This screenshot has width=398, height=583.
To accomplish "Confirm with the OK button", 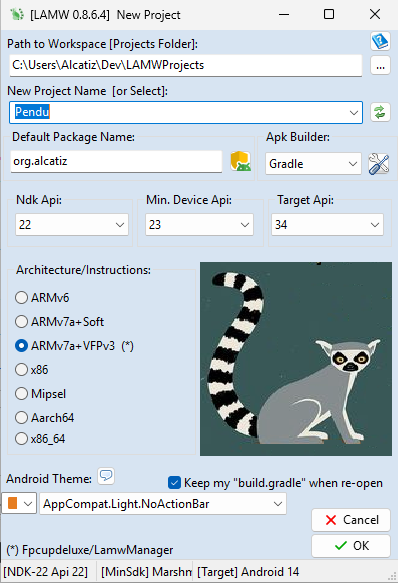I will (x=351, y=546).
